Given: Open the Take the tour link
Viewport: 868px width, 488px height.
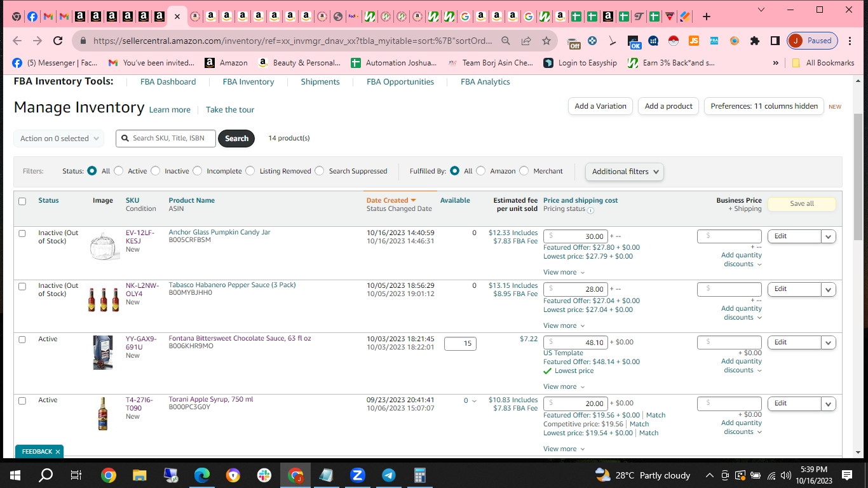Looking at the screenshot, I should (230, 110).
